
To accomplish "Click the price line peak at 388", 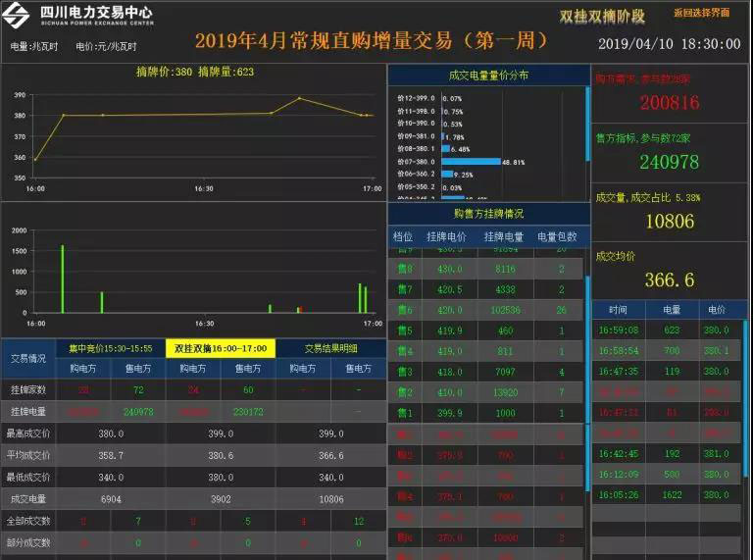I will click(299, 98).
